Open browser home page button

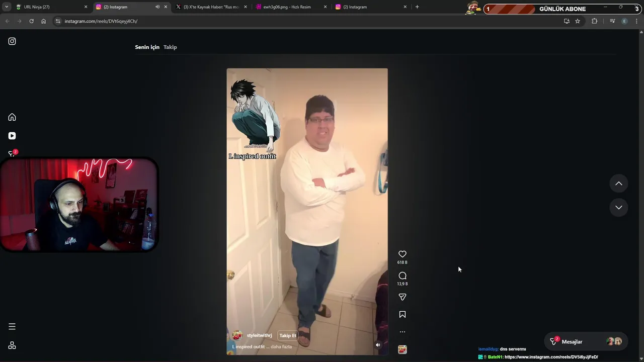tap(43, 21)
